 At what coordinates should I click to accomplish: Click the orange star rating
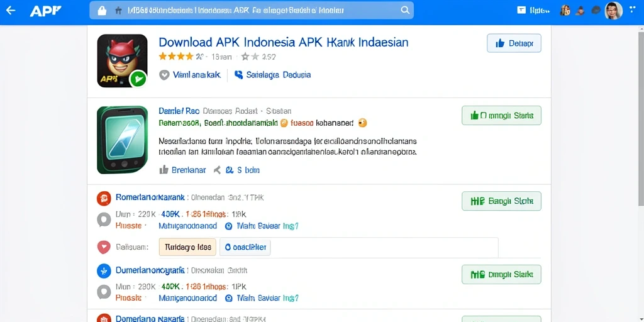[175, 57]
